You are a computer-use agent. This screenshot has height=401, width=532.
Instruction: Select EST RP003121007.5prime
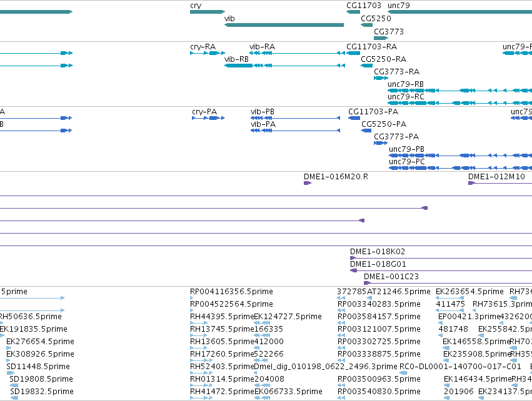pos(379,329)
